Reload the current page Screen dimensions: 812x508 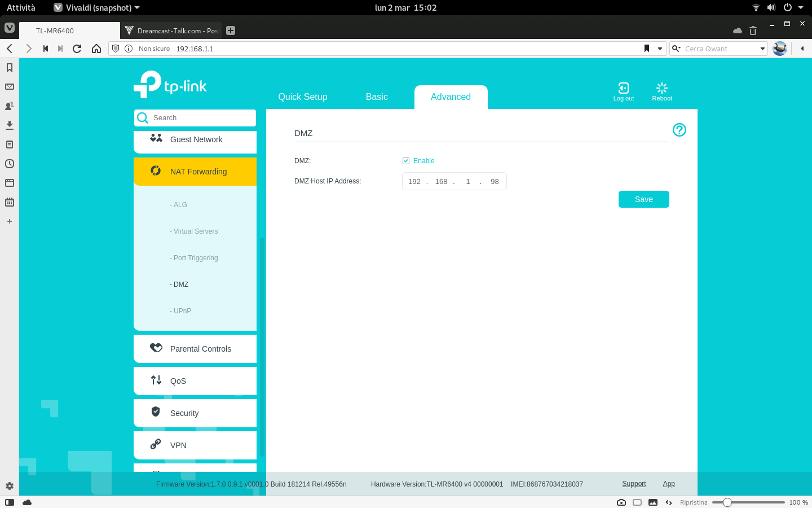[77, 49]
